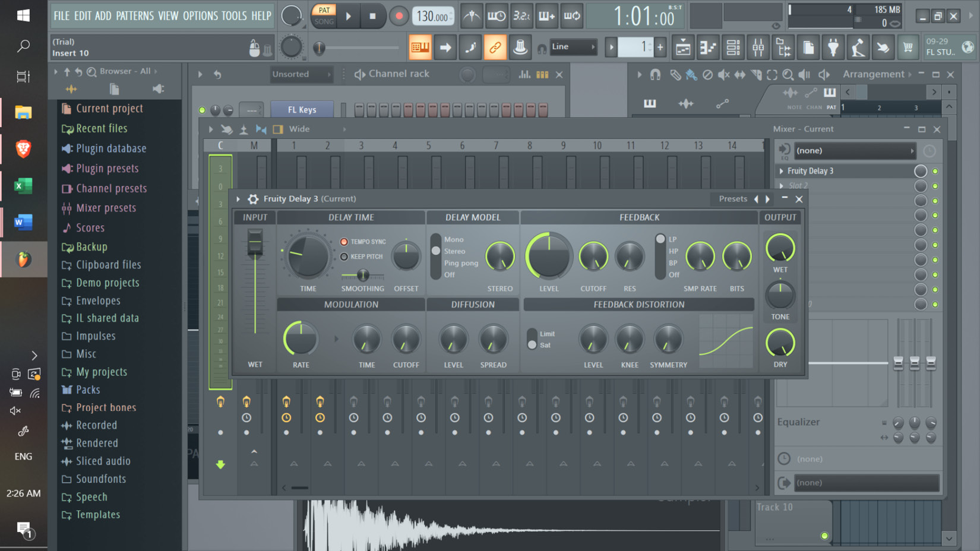
Task: Click the pattern number 1 field
Action: (636, 47)
